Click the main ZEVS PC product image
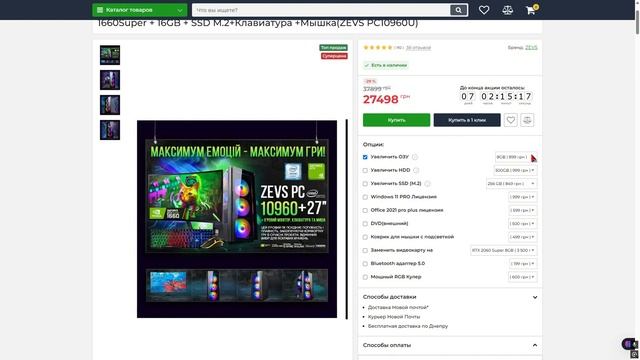640x360 pixels. point(237,219)
